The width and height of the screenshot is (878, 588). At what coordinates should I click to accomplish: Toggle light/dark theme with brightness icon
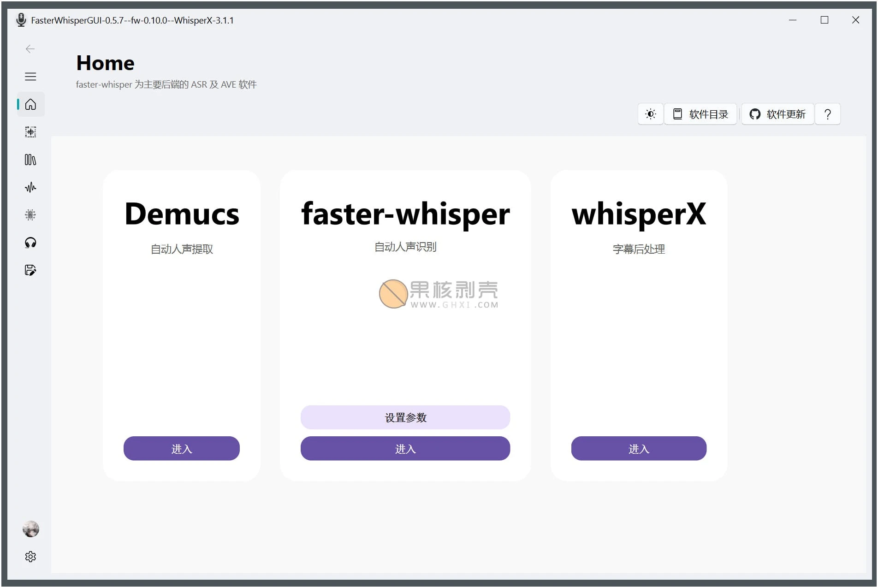(x=650, y=114)
